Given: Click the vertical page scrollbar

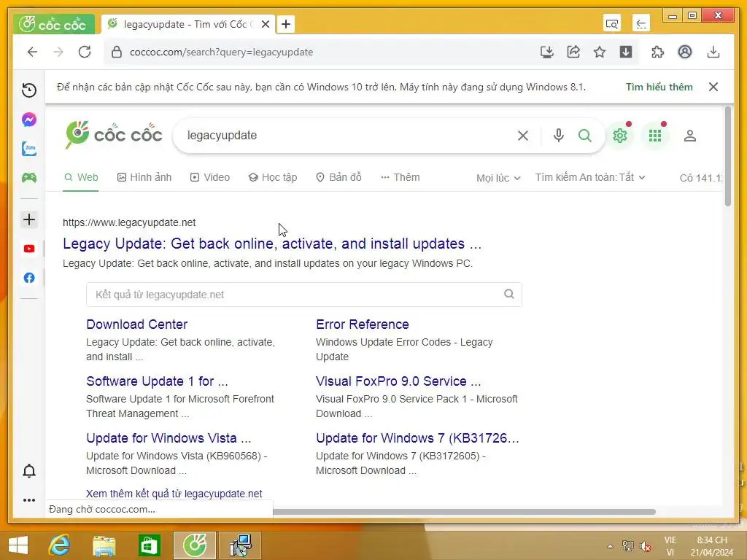Looking at the screenshot, I should tap(727, 157).
